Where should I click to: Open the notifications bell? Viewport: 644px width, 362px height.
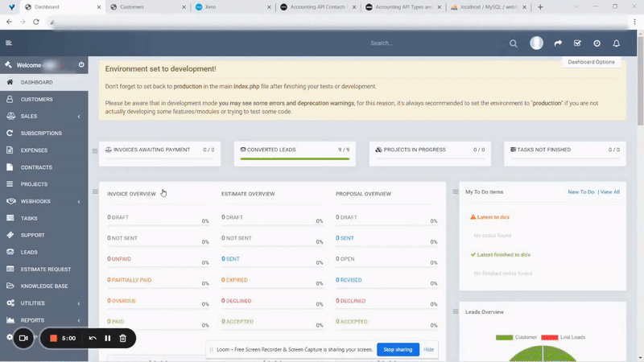click(617, 43)
